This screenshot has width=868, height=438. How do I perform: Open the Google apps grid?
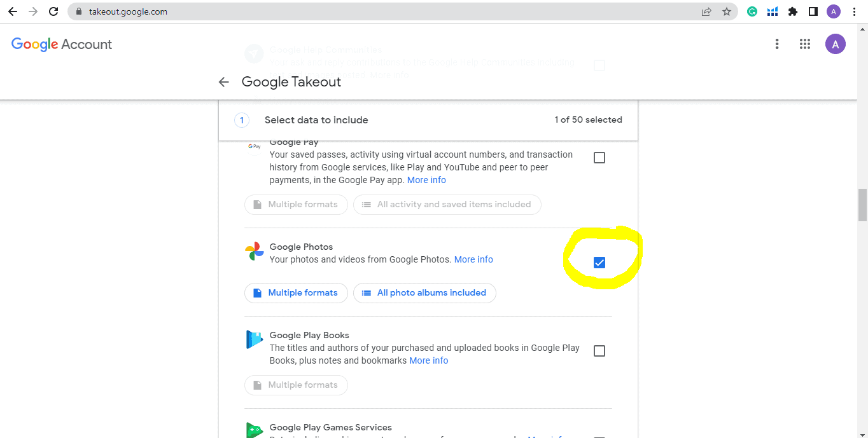point(805,44)
